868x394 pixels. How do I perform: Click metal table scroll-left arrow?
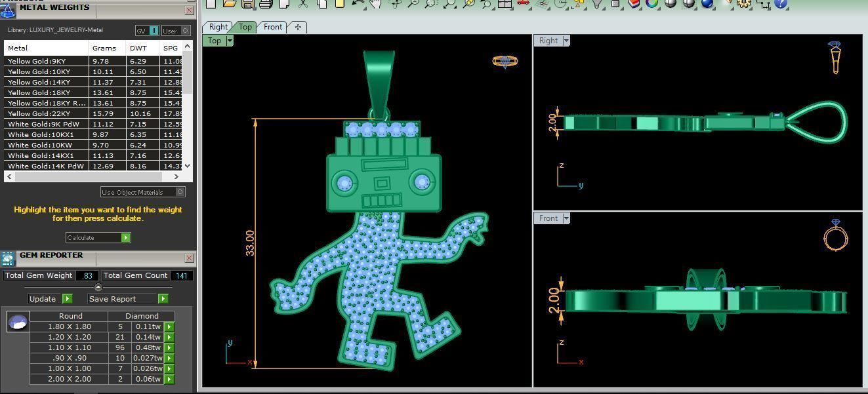pos(9,176)
